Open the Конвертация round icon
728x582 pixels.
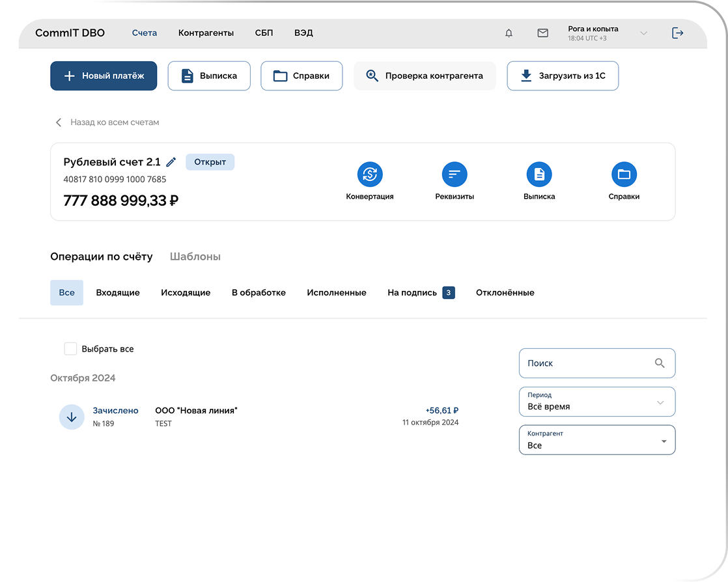[370, 174]
